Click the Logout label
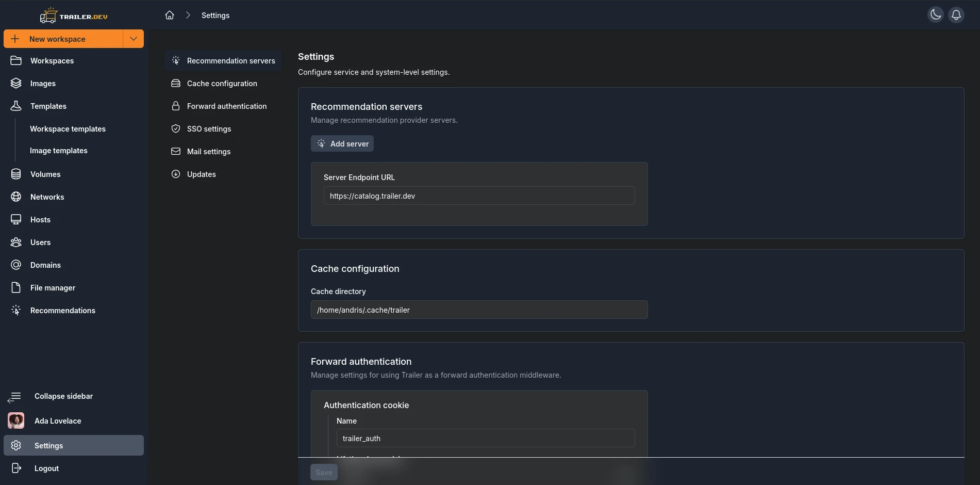 (46, 468)
